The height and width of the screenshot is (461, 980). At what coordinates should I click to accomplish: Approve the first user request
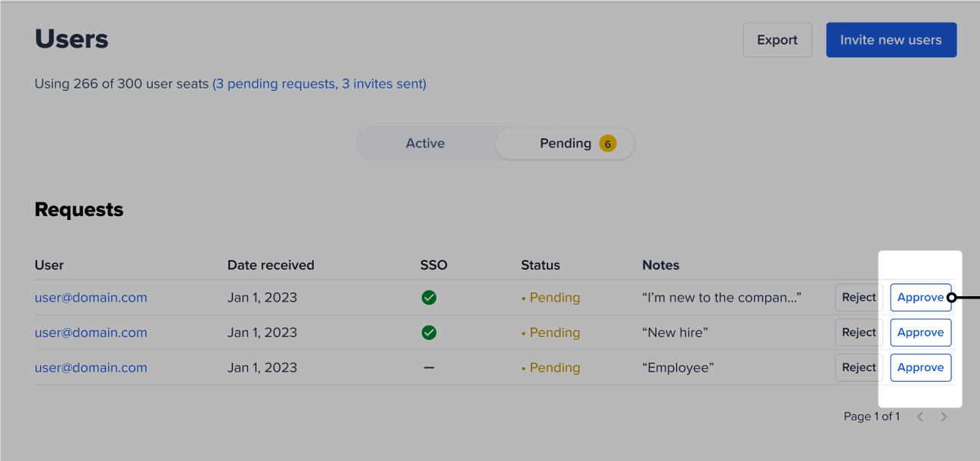pyautogui.click(x=920, y=298)
